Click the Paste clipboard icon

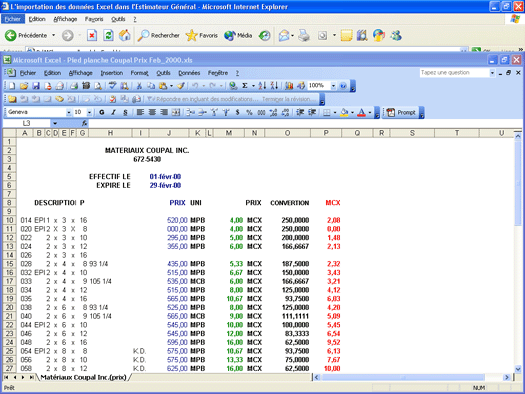[x=163, y=86]
